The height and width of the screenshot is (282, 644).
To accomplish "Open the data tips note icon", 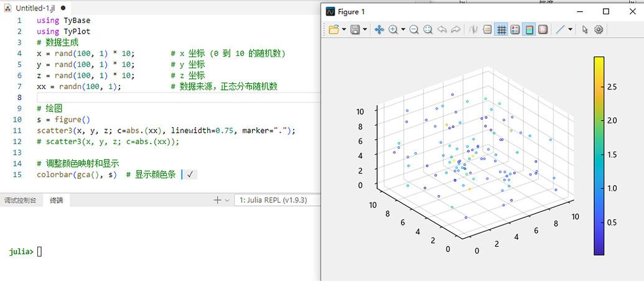I will 488,30.
